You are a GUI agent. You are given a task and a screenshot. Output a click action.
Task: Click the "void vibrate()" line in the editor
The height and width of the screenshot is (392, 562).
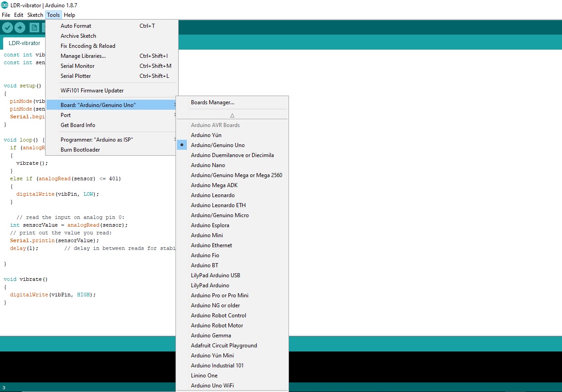click(x=26, y=279)
